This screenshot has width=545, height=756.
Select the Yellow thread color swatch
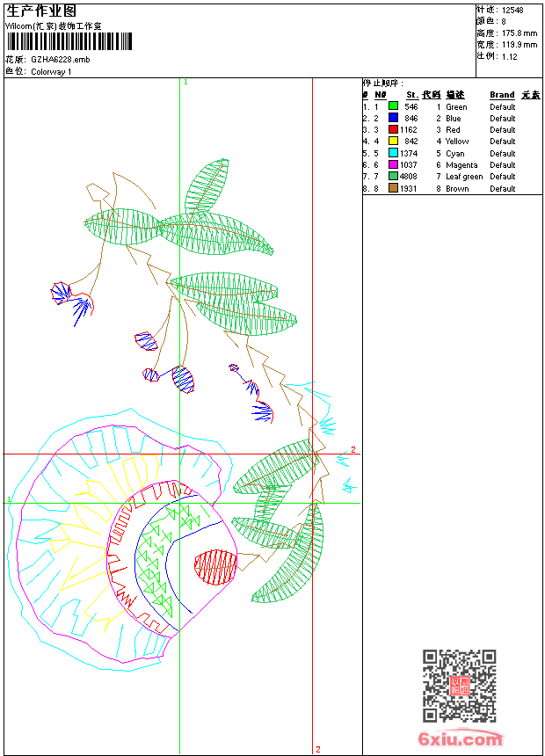pos(393,141)
